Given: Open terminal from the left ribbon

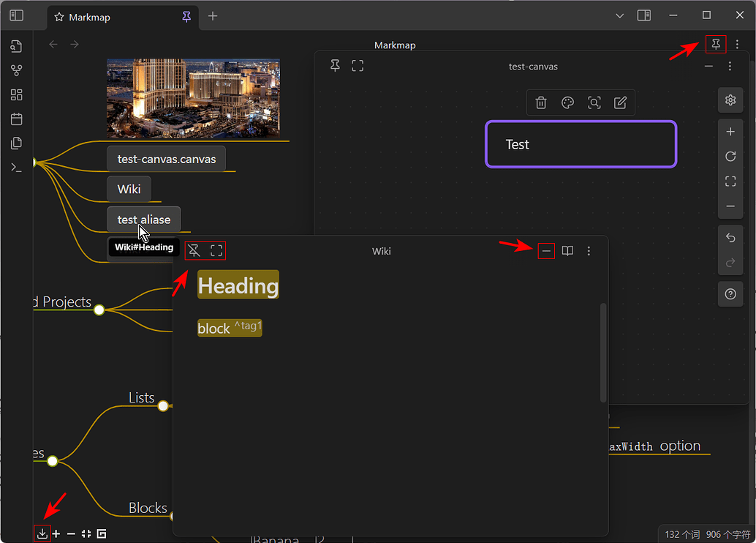Looking at the screenshot, I should click(x=16, y=168).
